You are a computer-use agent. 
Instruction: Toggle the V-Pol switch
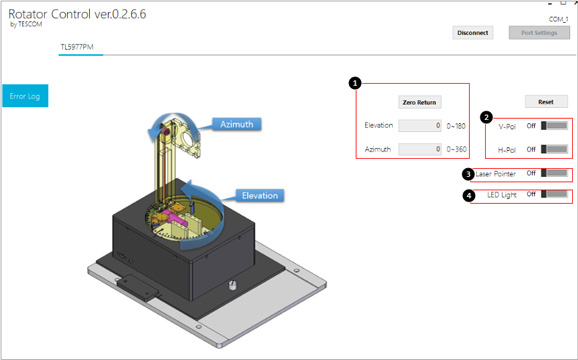tap(554, 126)
